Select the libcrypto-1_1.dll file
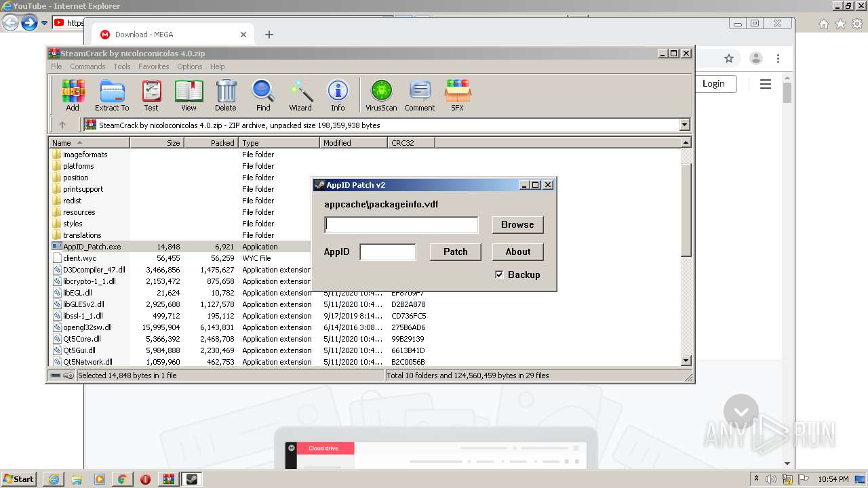This screenshot has width=868, height=488. coord(90,281)
